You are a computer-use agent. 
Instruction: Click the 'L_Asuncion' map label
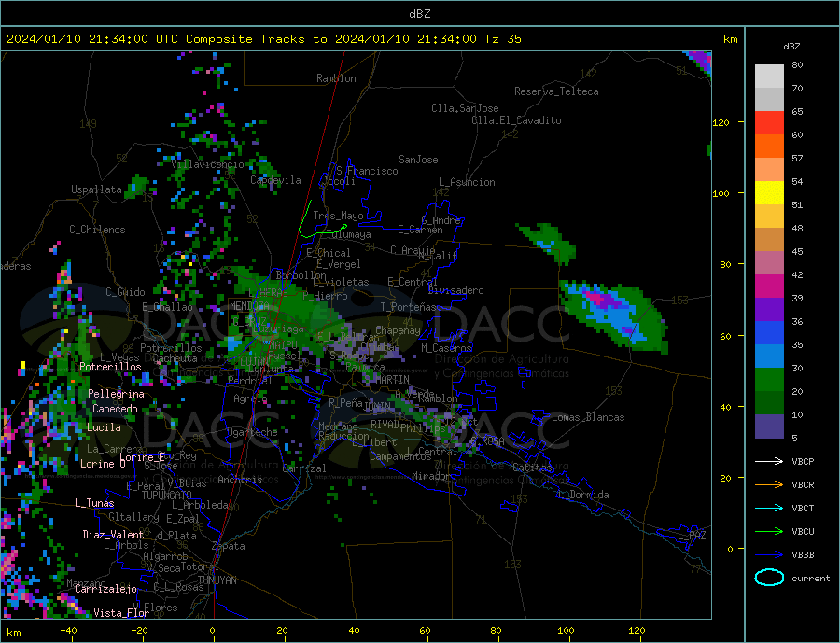[467, 182]
